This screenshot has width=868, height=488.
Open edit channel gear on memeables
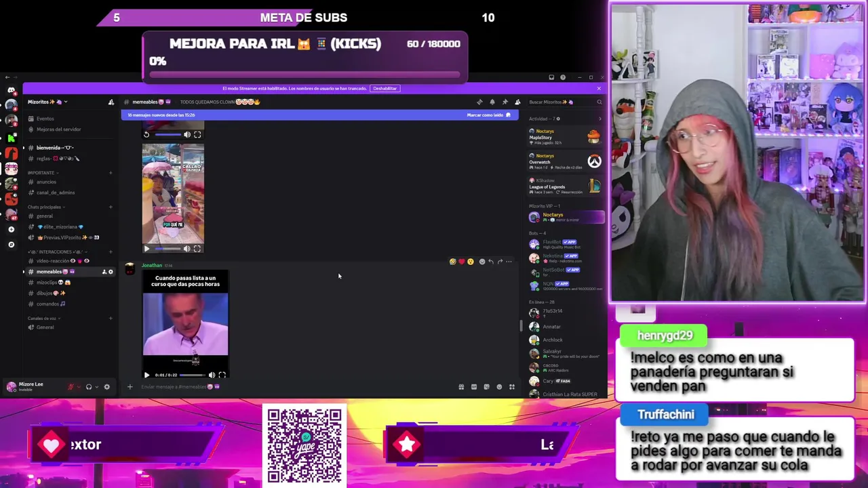tap(111, 272)
